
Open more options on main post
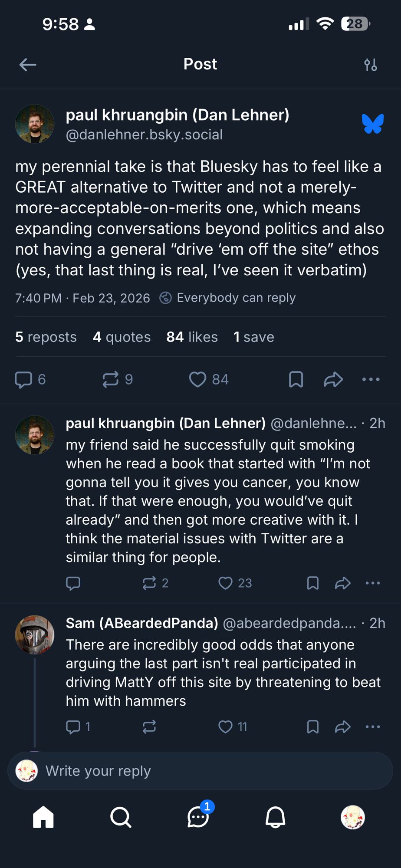[x=371, y=379]
